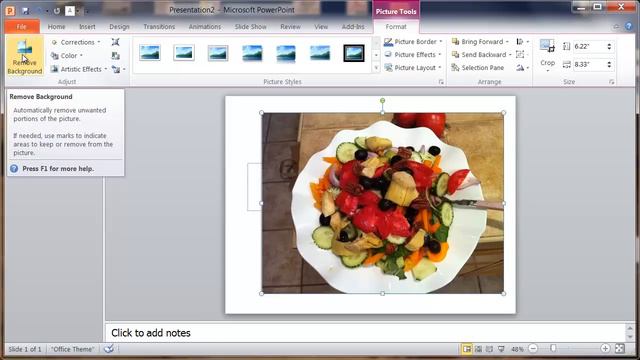The width and height of the screenshot is (640, 360).
Task: Click the shape height field showing 6.22"
Action: pyautogui.click(x=589, y=47)
